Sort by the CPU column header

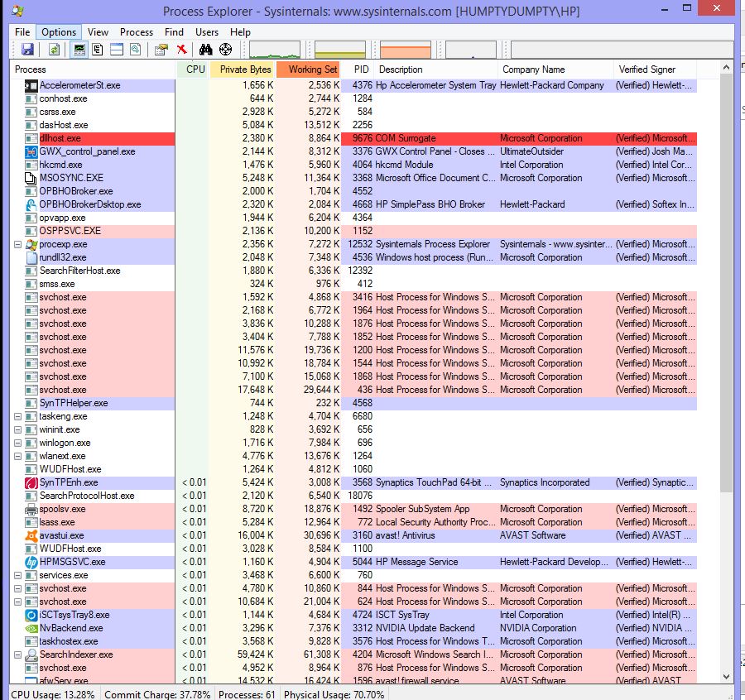pos(192,70)
